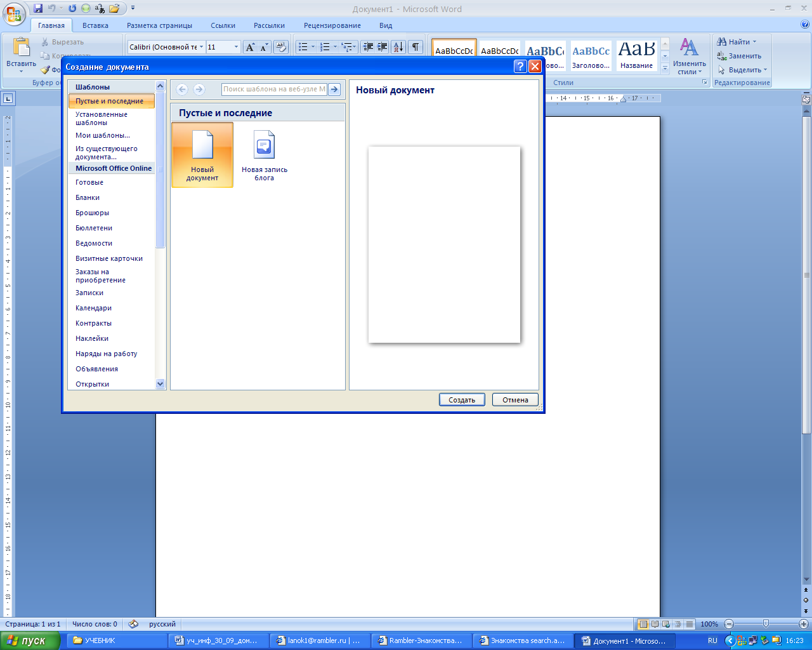Click the dialog help question mark button
The image size is (812, 650).
tap(520, 67)
